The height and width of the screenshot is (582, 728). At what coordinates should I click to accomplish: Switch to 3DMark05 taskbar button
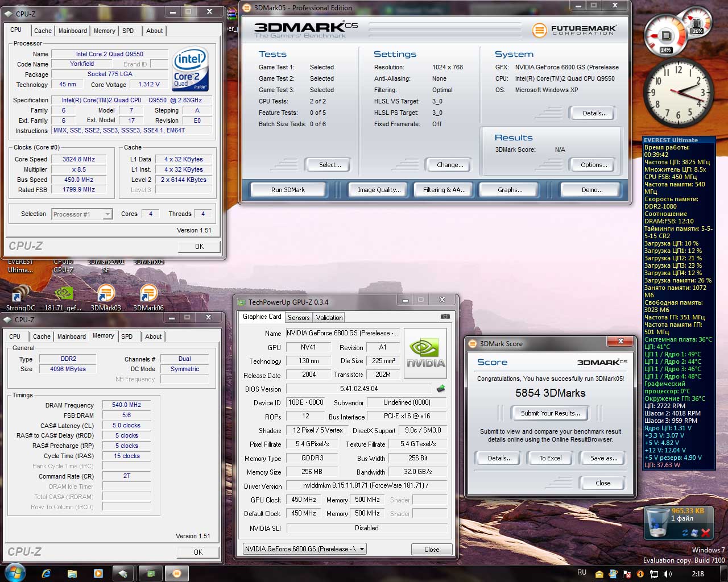tap(176, 573)
